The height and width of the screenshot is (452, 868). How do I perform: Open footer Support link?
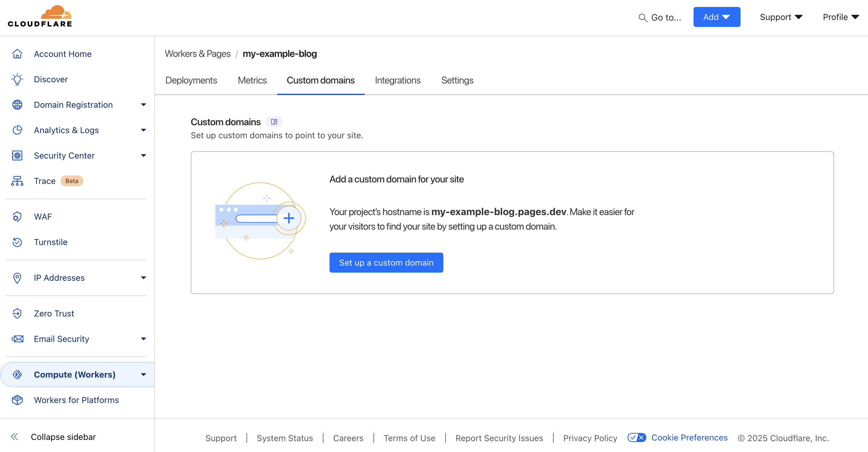[221, 438]
